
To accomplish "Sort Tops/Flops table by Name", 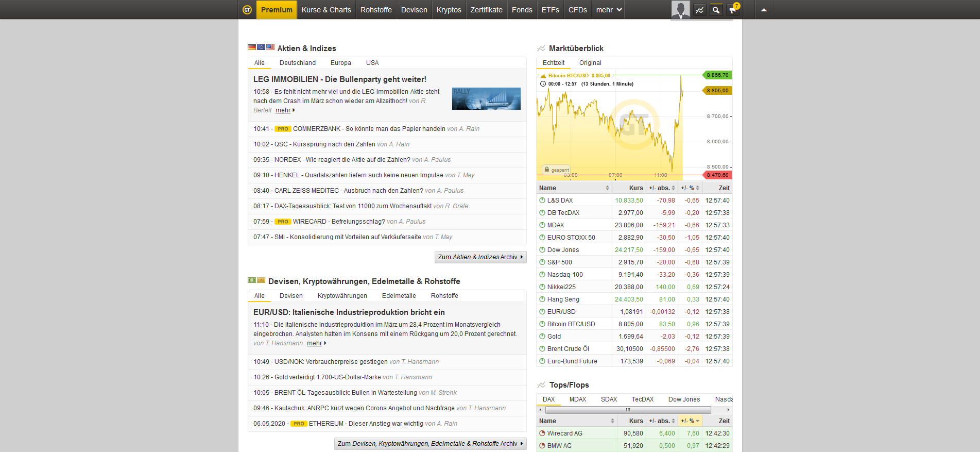I will (x=577, y=421).
